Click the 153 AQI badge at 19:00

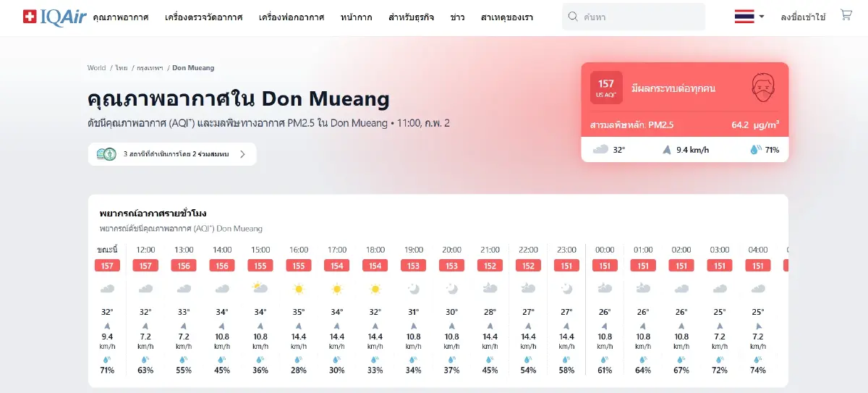tap(413, 266)
